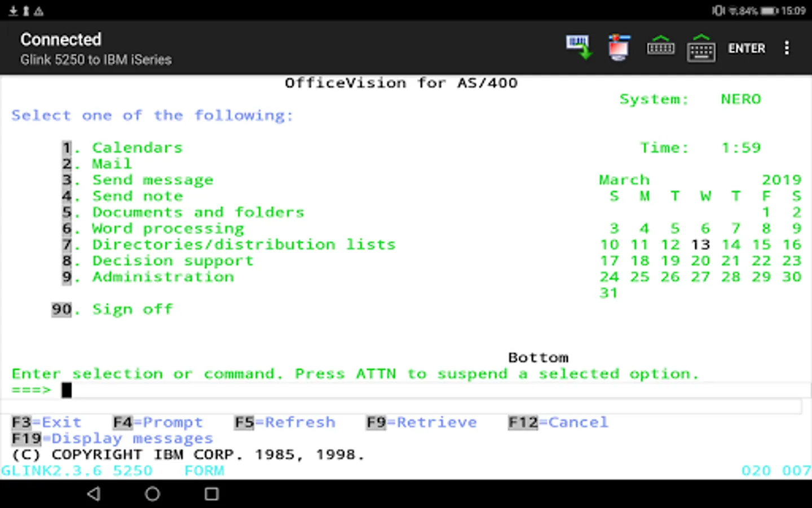Tap the '2019' year label
The image size is (812, 508).
tap(782, 181)
